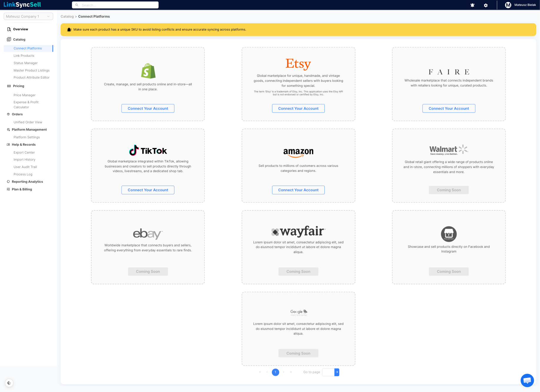Open Master Product Listings menu item

[32, 70]
